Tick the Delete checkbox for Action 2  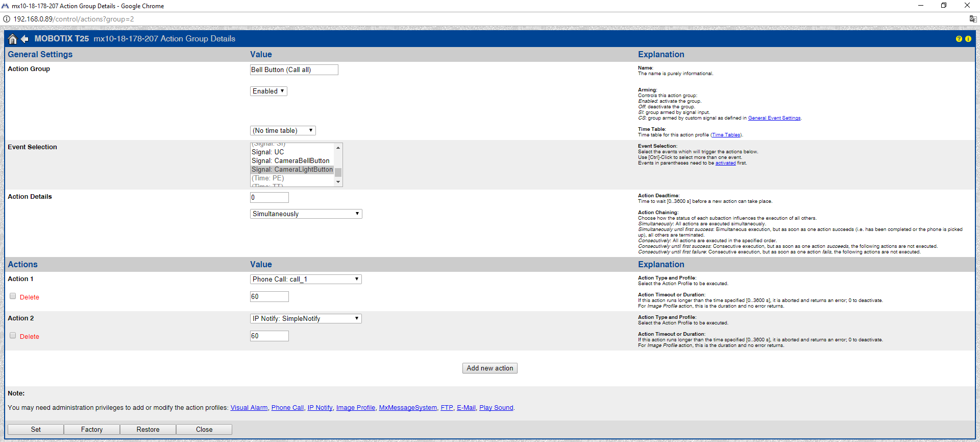13,336
